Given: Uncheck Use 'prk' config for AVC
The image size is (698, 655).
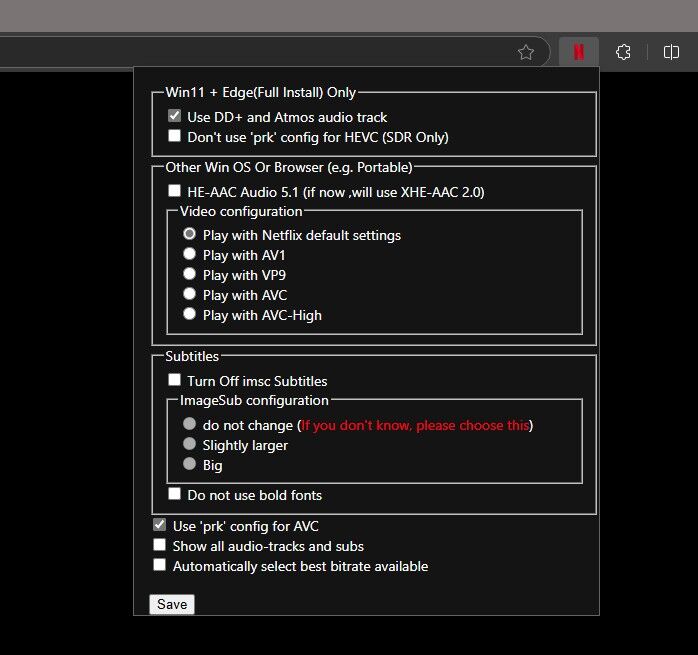Looking at the screenshot, I should click(x=159, y=525).
